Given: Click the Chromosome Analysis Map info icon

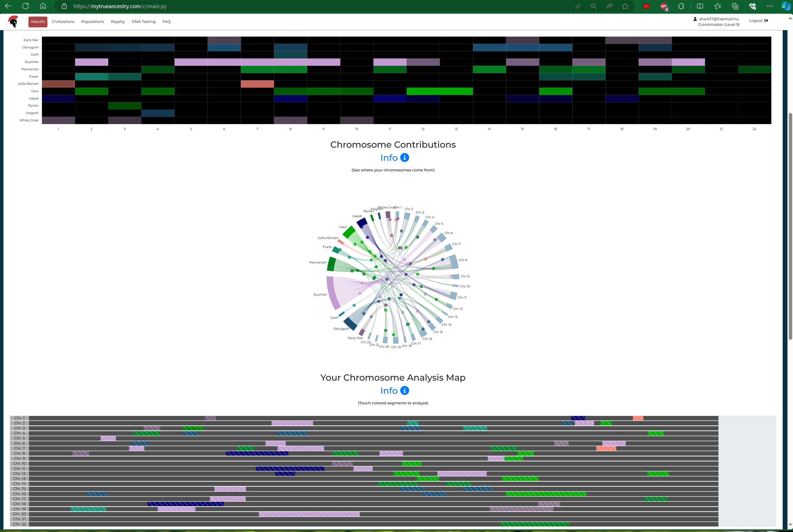Looking at the screenshot, I should (x=404, y=391).
